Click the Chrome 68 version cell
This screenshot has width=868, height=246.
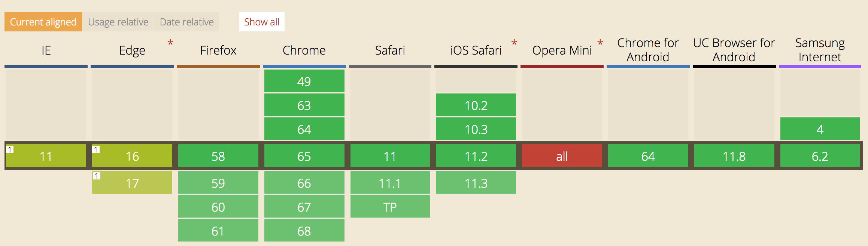click(x=304, y=230)
